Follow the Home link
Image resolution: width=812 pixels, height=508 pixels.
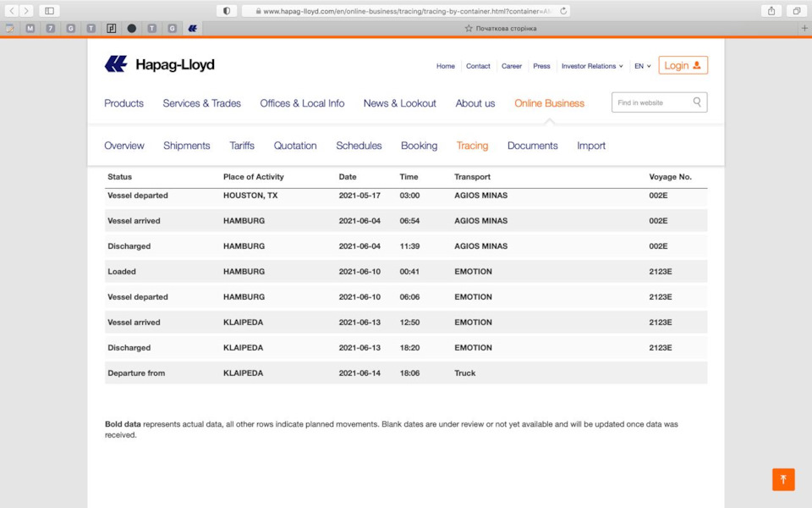point(446,66)
